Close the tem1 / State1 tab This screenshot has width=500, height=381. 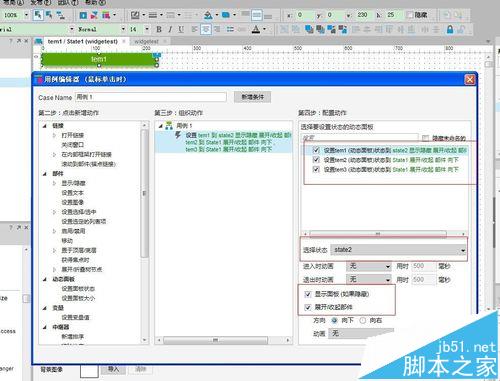(124, 41)
